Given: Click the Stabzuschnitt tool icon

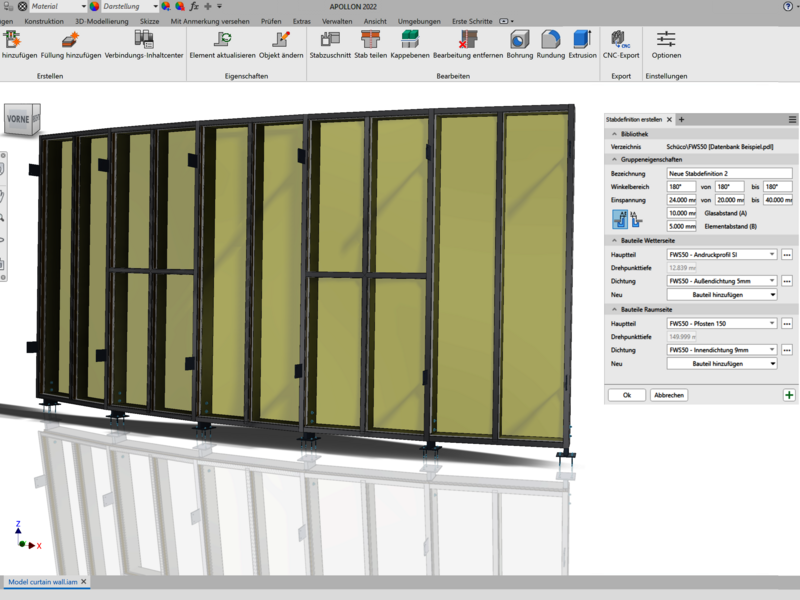Looking at the screenshot, I should pyautogui.click(x=330, y=40).
